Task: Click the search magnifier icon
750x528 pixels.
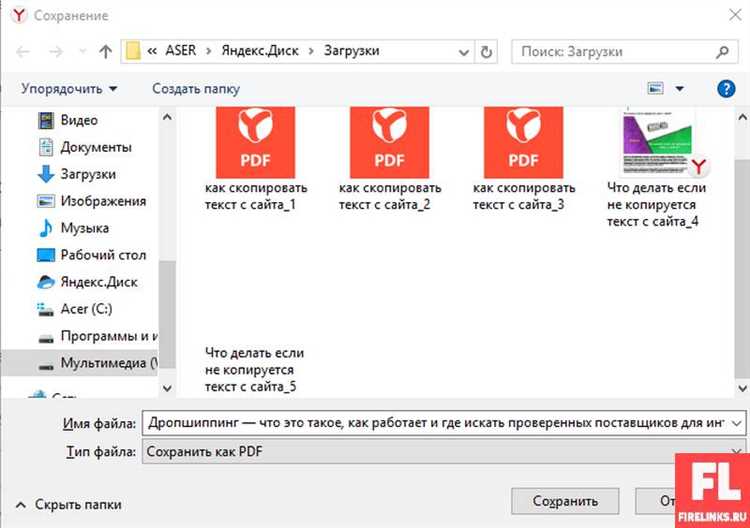Action: 722,51
